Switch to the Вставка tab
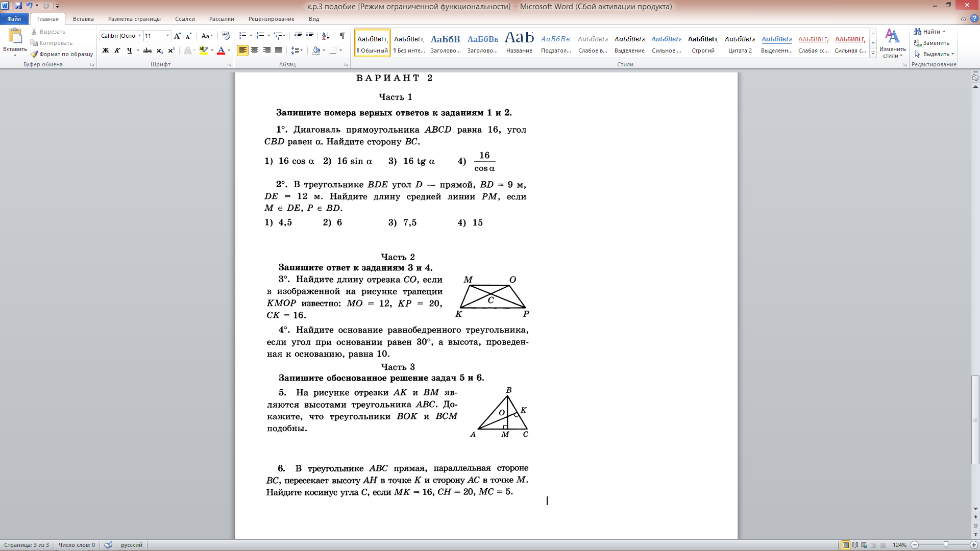Screen dimensions: 980x551 pyautogui.click(x=83, y=19)
